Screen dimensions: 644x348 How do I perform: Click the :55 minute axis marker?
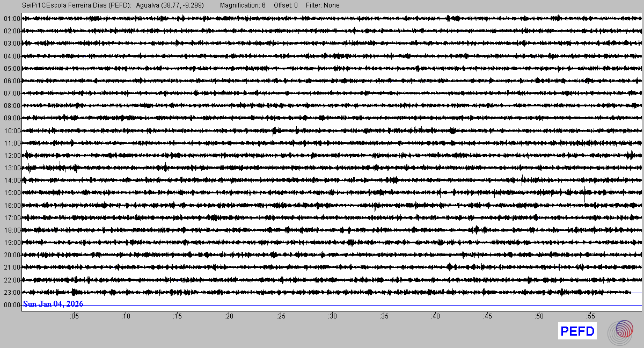[591, 316]
